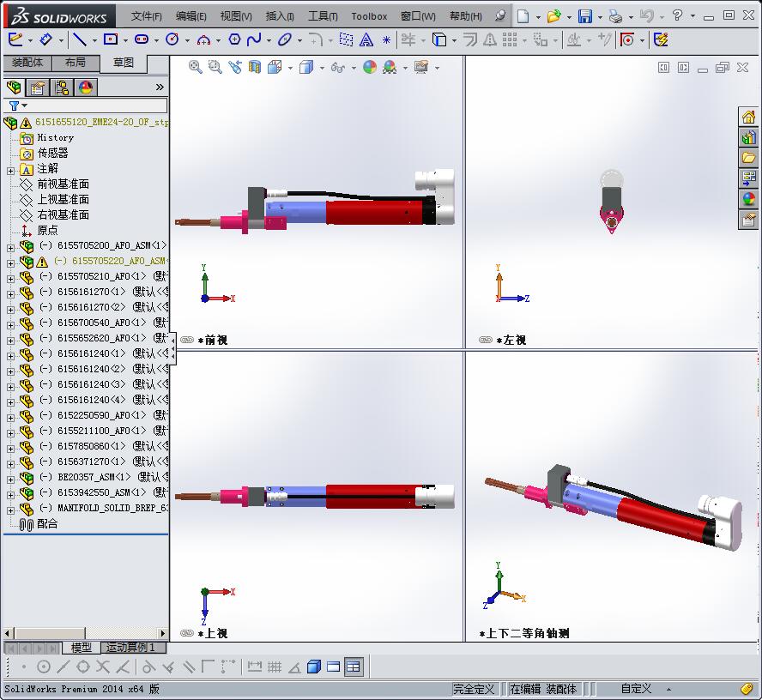Click the feature tree filter input field
The image size is (762, 700).
85,106
